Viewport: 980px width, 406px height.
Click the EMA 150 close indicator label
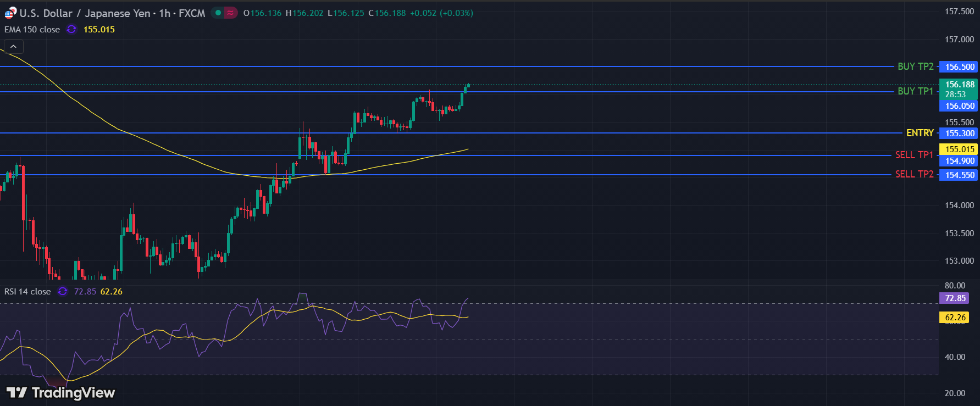click(32, 29)
